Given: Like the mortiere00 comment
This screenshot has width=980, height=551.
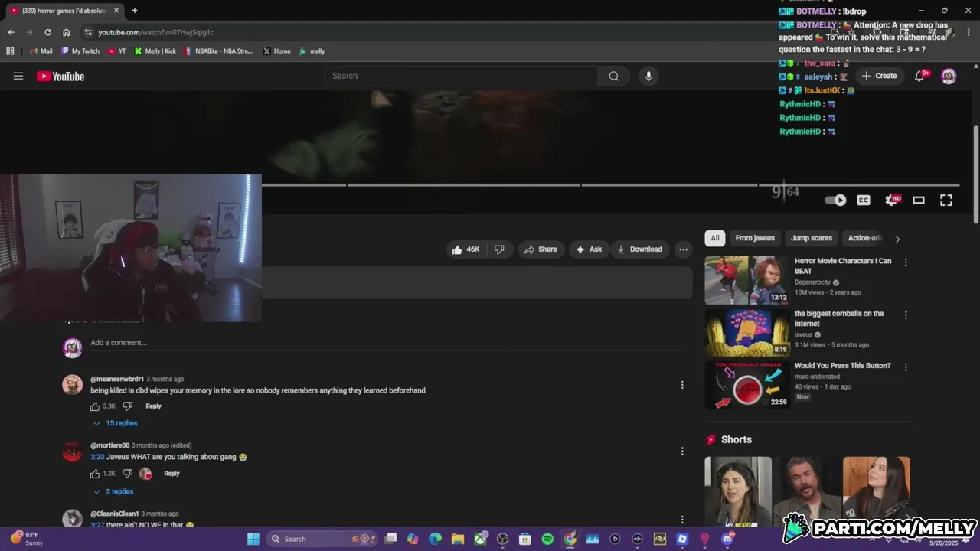Looking at the screenshot, I should [95, 474].
